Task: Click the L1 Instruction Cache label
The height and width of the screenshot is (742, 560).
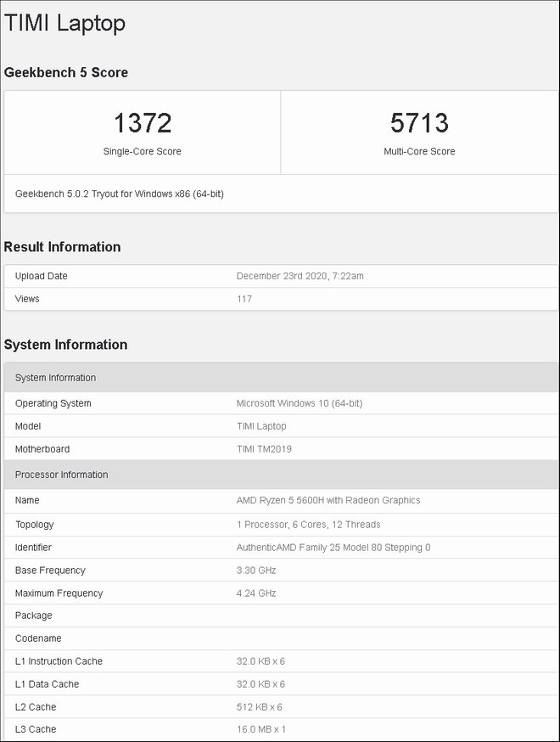Action: point(59,661)
